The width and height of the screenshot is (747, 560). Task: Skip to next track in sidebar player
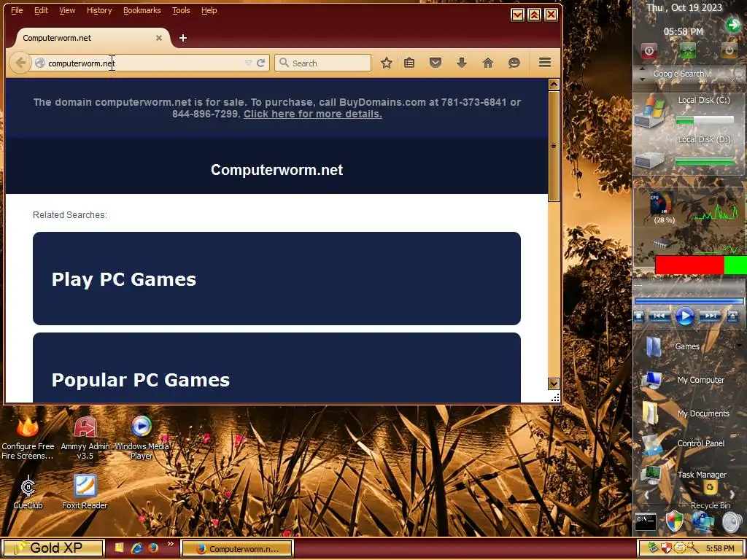coord(710,316)
